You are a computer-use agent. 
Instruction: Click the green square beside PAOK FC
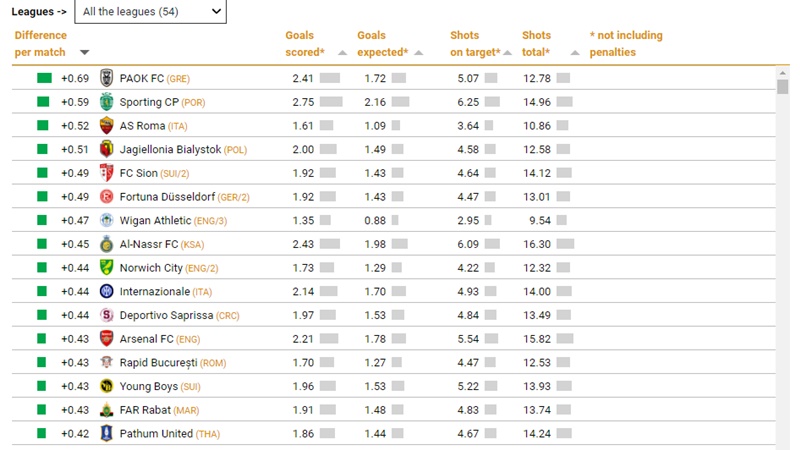pyautogui.click(x=44, y=78)
